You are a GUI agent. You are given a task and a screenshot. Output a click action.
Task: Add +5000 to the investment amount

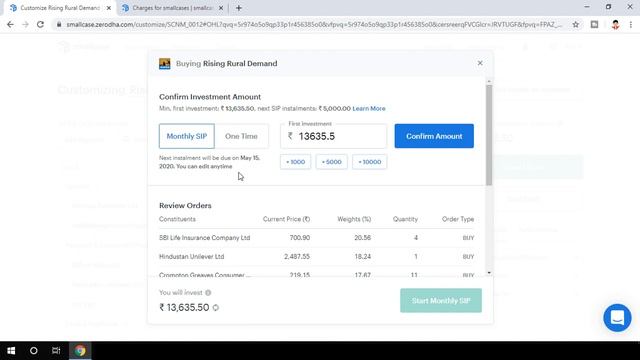(331, 162)
